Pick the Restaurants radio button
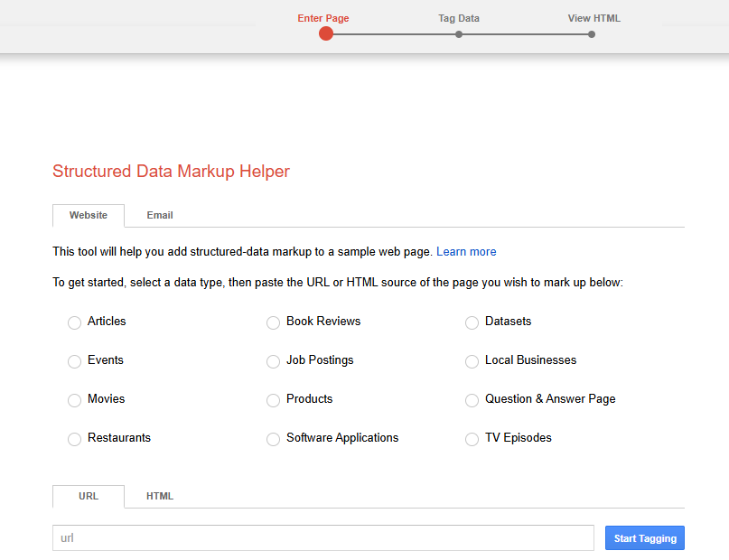 75,439
